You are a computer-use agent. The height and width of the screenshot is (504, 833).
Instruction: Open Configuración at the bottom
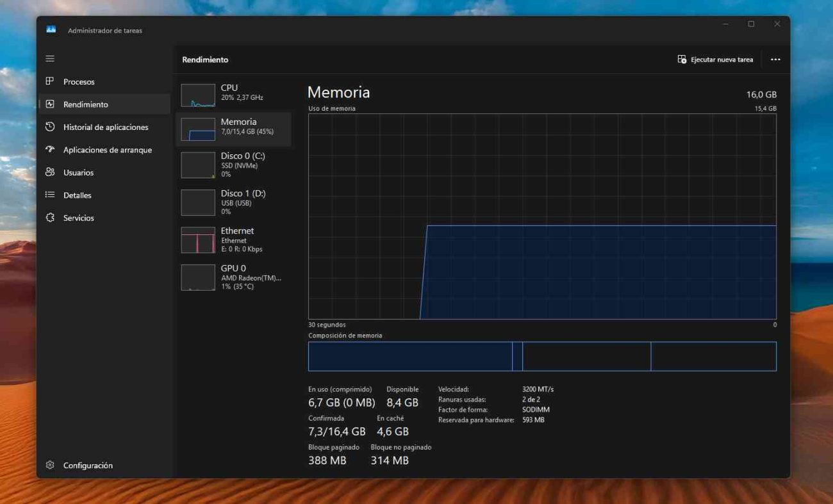pyautogui.click(x=87, y=465)
